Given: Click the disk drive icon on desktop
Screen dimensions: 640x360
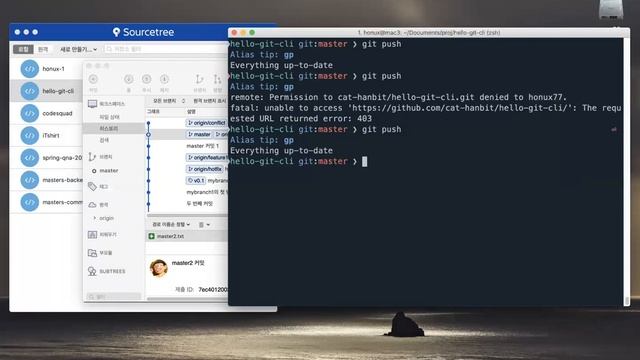Looking at the screenshot, I should tap(611, 9).
